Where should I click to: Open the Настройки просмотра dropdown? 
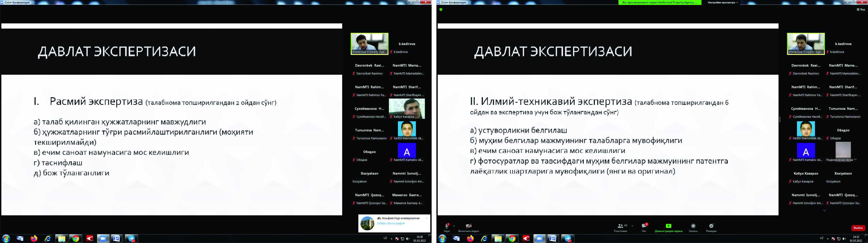pyautogui.click(x=722, y=2)
